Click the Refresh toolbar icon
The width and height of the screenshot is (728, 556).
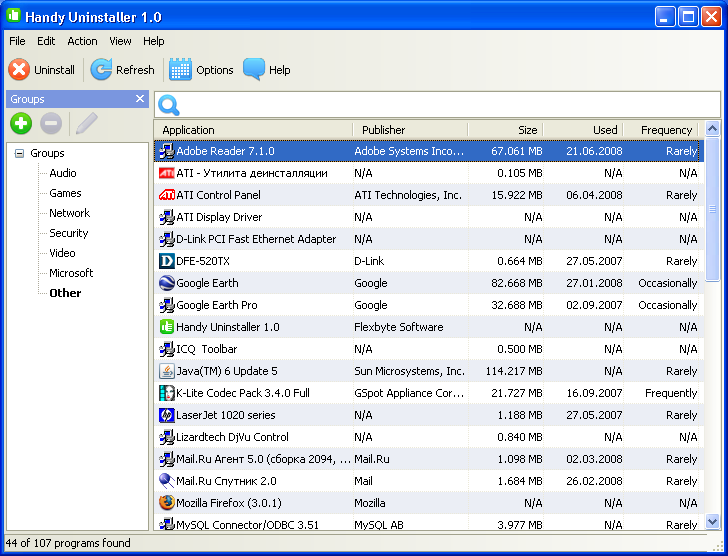pyautogui.click(x=101, y=70)
